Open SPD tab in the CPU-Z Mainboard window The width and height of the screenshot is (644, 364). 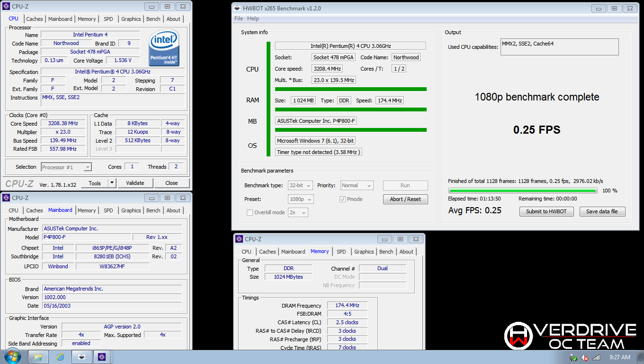coord(108,210)
